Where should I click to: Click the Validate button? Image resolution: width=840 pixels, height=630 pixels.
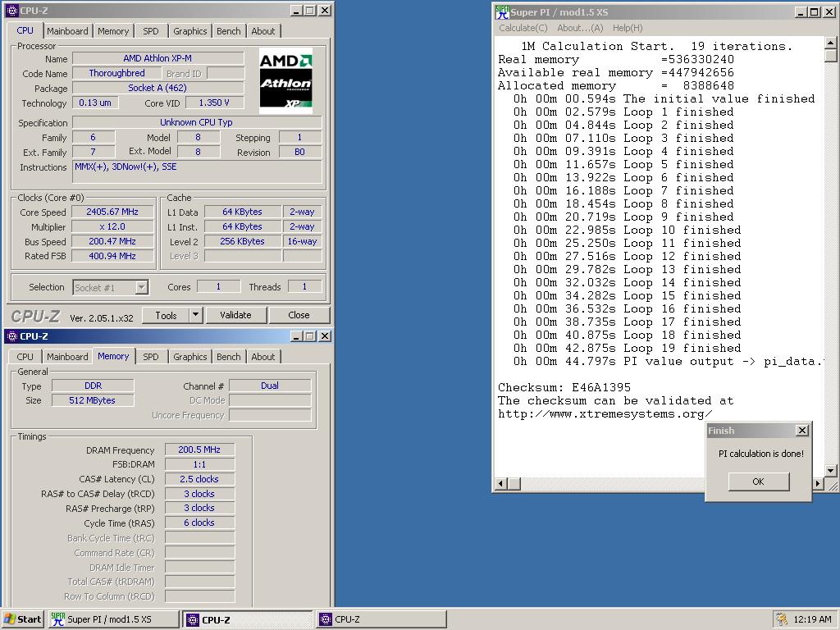click(235, 315)
